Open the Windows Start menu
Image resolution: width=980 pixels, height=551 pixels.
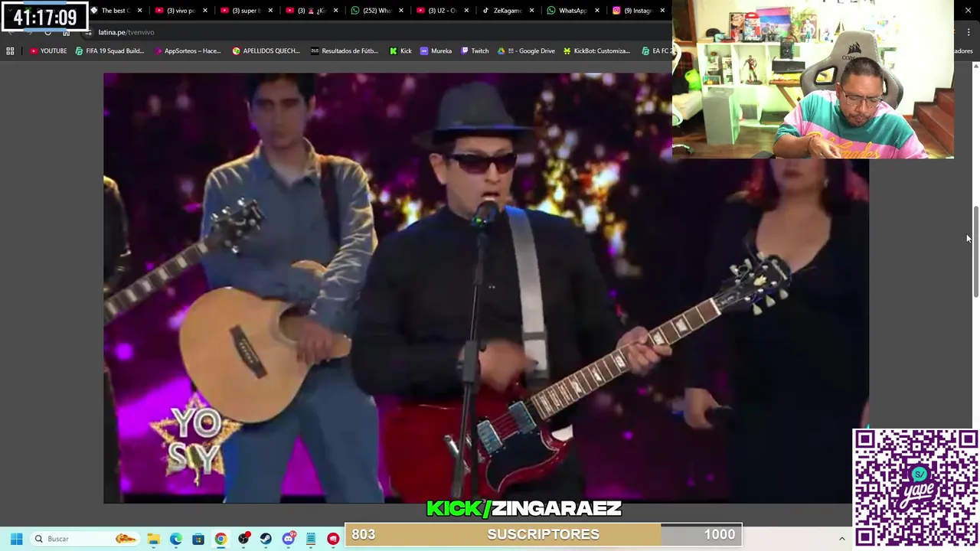pyautogui.click(x=16, y=539)
